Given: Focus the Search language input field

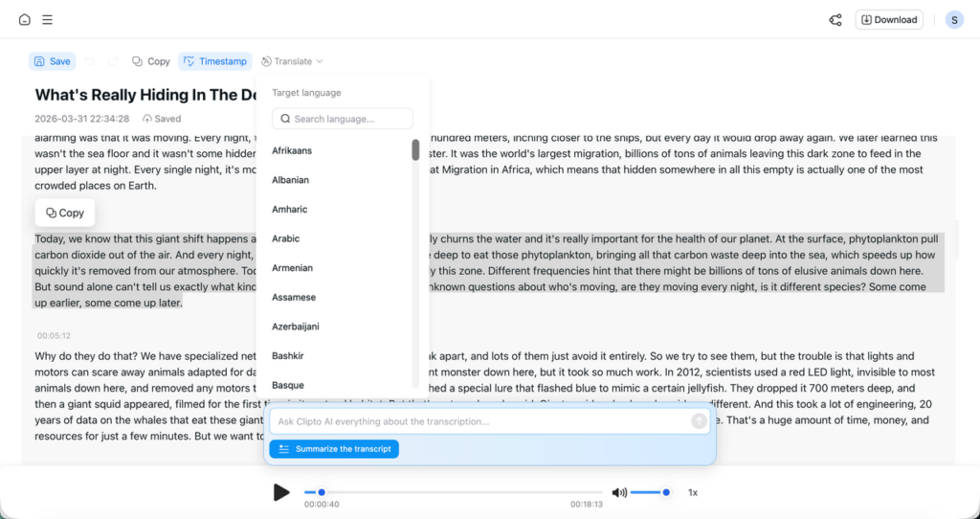Looking at the screenshot, I should click(x=343, y=119).
